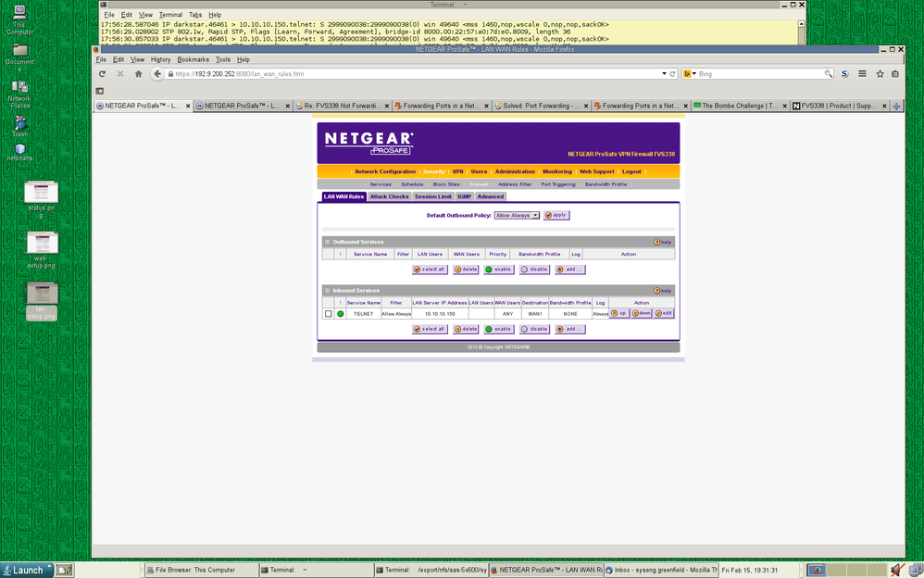The width and height of the screenshot is (924, 578).
Task: Click apply button for outbound policy
Action: point(556,215)
